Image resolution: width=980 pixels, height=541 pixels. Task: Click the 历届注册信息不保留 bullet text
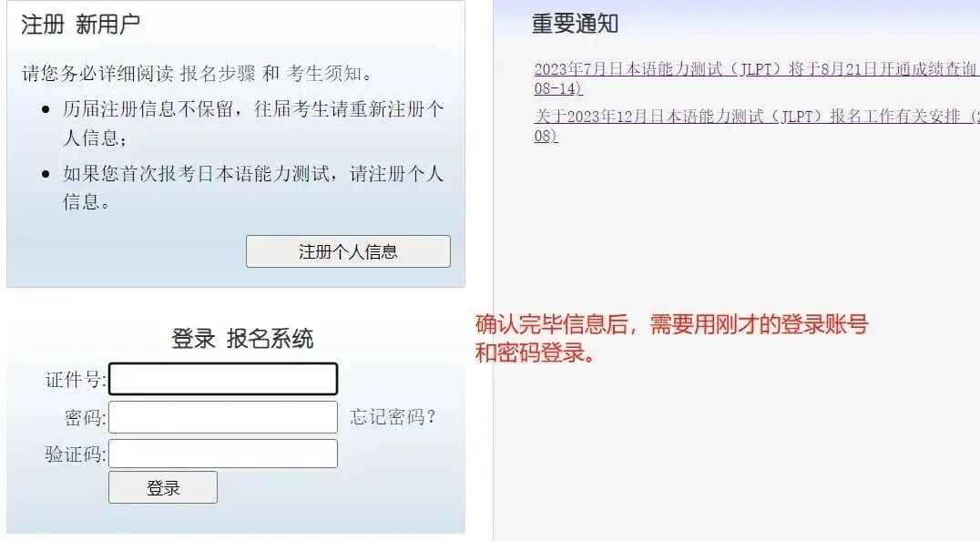tap(253, 123)
